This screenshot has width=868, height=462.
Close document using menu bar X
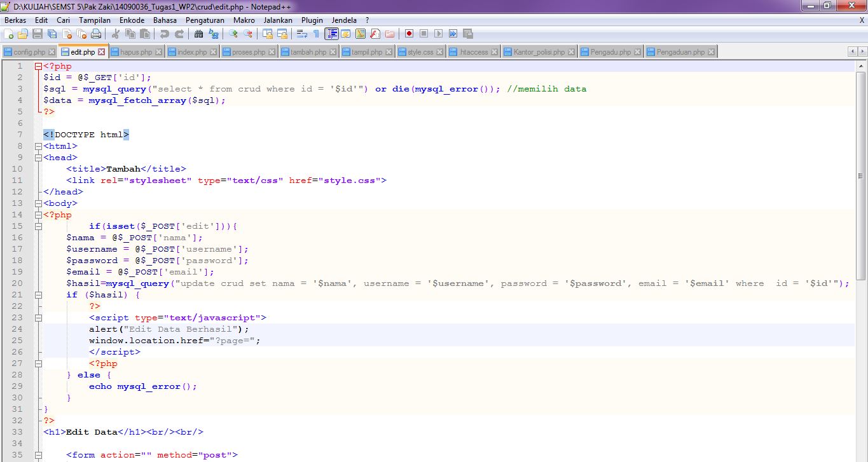click(x=862, y=20)
